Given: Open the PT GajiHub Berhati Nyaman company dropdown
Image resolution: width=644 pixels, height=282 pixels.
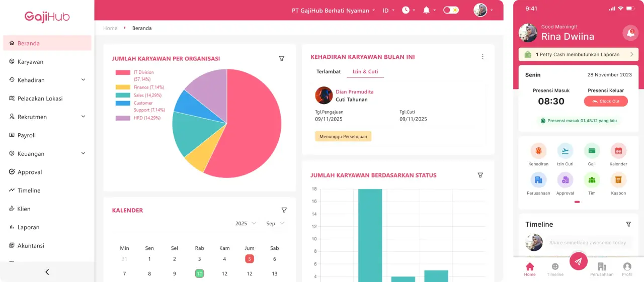Looking at the screenshot, I should 334,10.
